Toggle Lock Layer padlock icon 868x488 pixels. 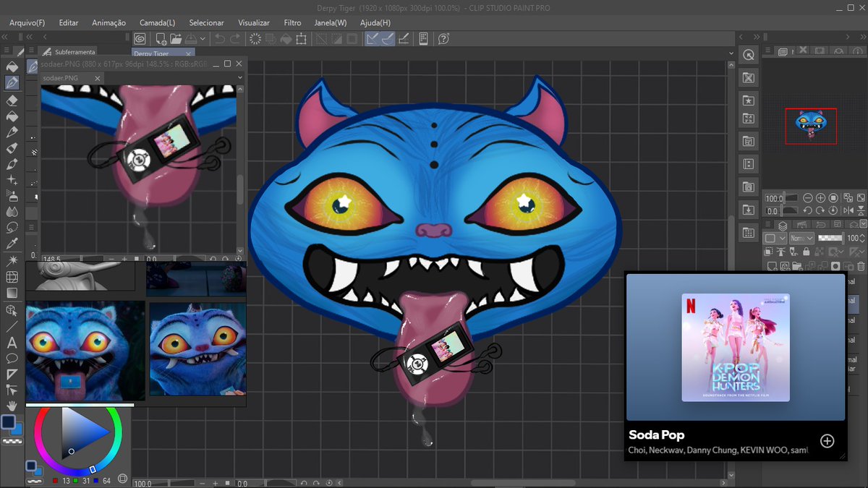coord(806,252)
